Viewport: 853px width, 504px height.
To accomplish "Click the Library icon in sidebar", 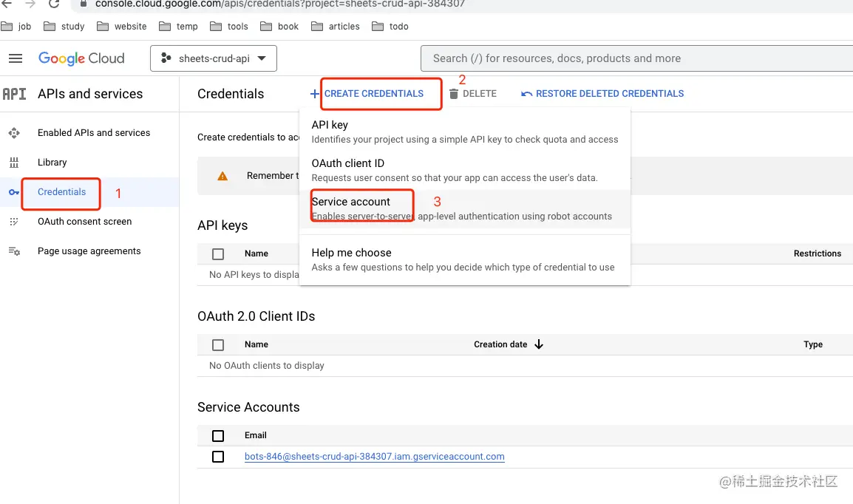I will coord(14,163).
